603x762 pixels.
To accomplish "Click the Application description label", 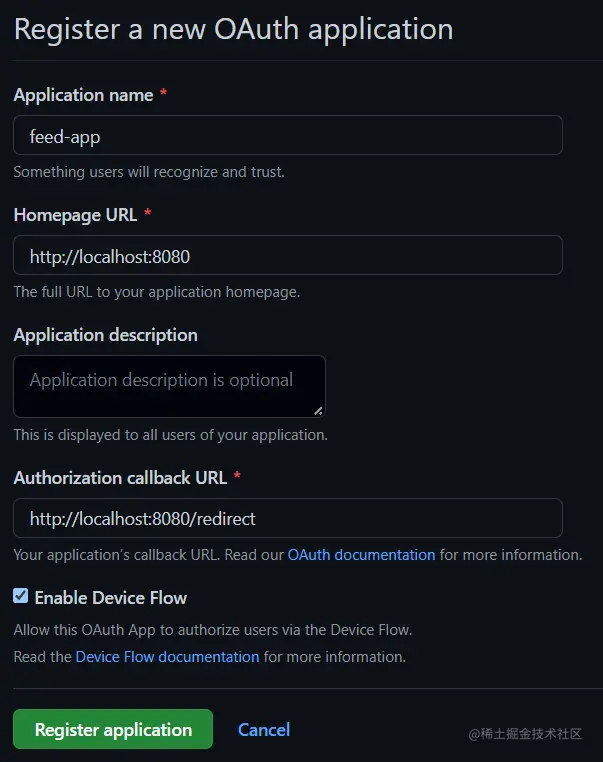I will pyautogui.click(x=105, y=335).
